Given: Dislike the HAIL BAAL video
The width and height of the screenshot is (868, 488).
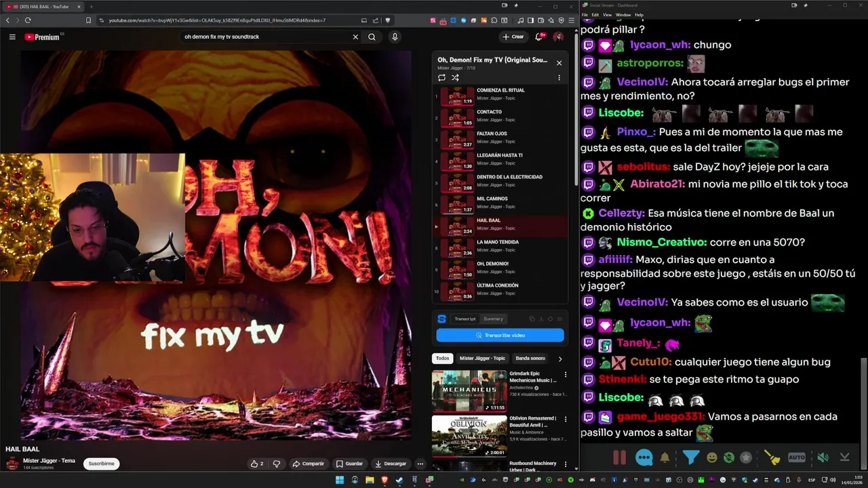Looking at the screenshot, I should [277, 464].
